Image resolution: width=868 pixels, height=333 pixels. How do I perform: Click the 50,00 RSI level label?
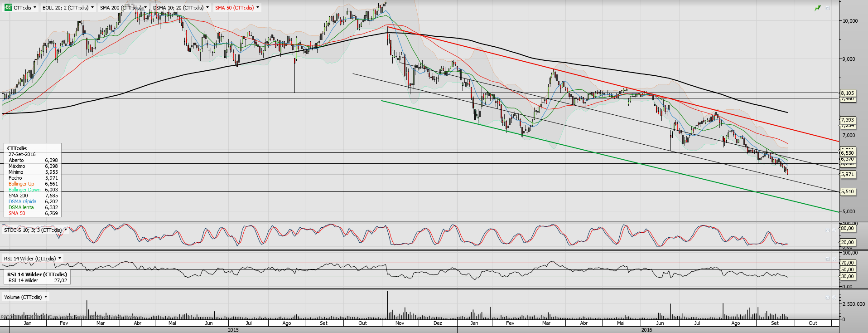(x=848, y=269)
